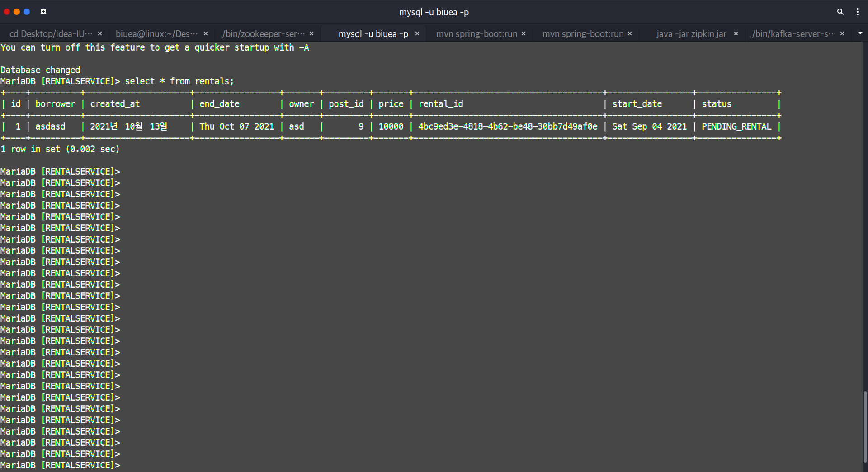The width and height of the screenshot is (868, 472).
Task: Click the 'status' column header
Action: click(x=717, y=104)
